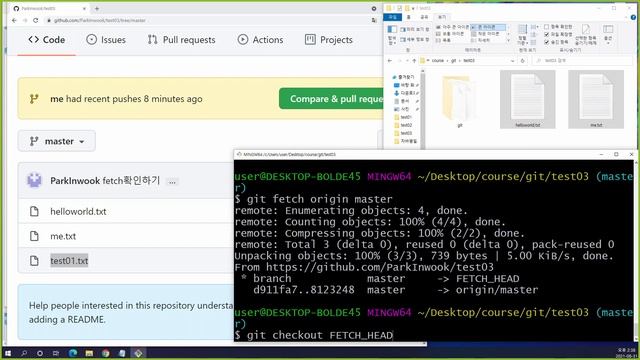Toggle the details pane in Explorer
The height and width of the screenshot is (360, 640).
click(414, 40)
